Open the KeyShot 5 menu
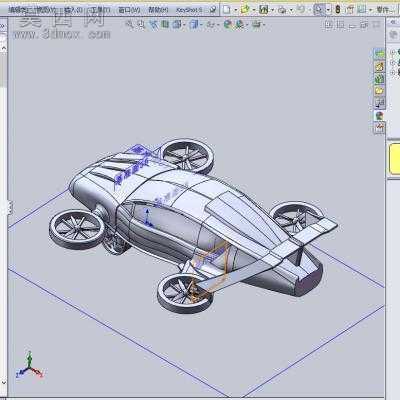Image resolution: width=400 pixels, height=400 pixels. (x=189, y=10)
